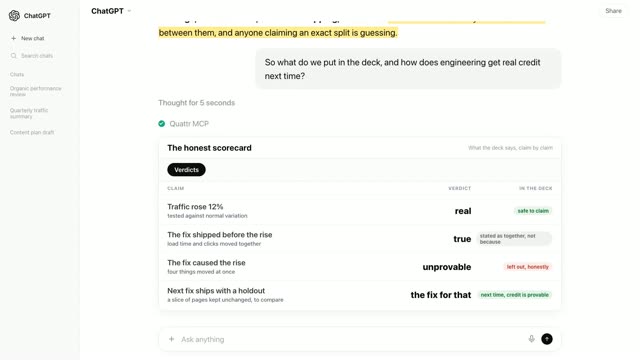Click the 'unprovable' verdict value
The image size is (640, 360).
[x=447, y=267]
